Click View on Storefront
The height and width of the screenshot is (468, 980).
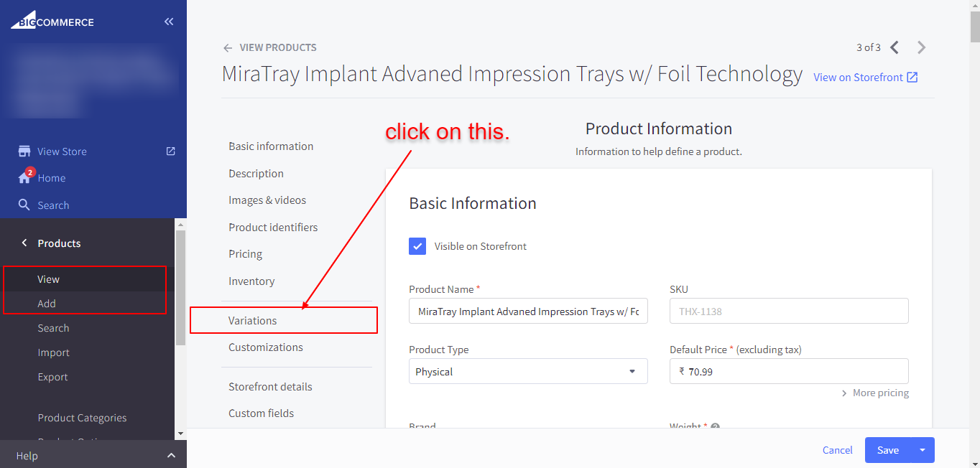[859, 77]
